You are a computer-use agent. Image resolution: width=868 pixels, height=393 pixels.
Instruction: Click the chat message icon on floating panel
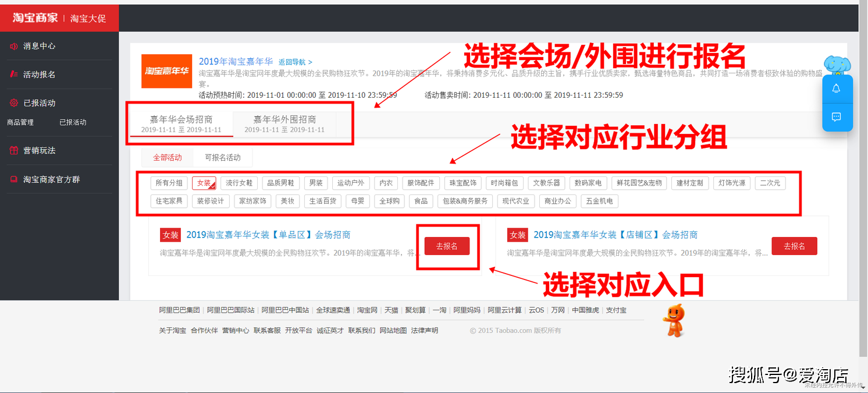click(x=837, y=117)
